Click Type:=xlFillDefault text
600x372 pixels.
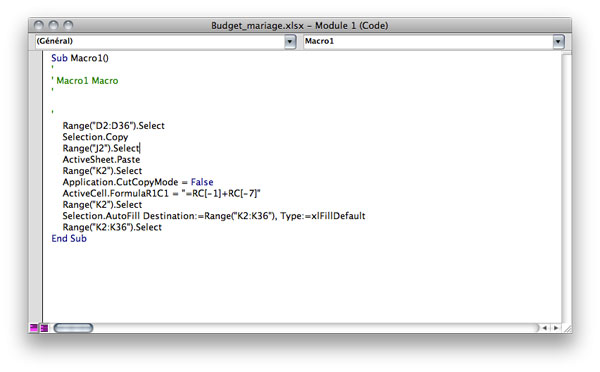click(323, 216)
